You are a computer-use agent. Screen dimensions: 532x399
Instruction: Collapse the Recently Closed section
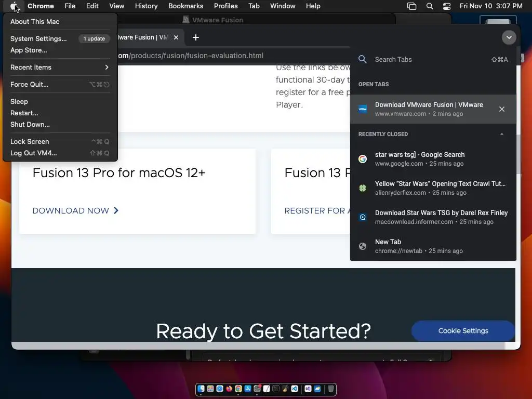pos(502,134)
